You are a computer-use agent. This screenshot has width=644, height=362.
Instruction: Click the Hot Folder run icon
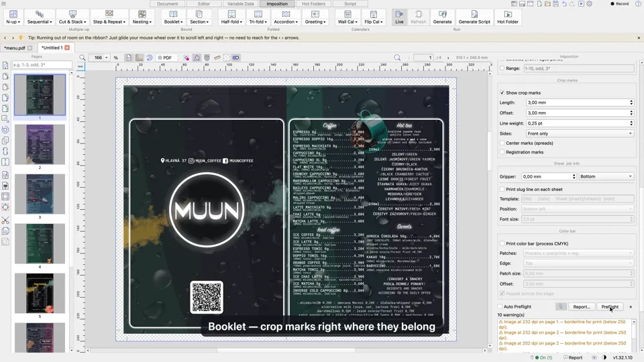point(508,17)
